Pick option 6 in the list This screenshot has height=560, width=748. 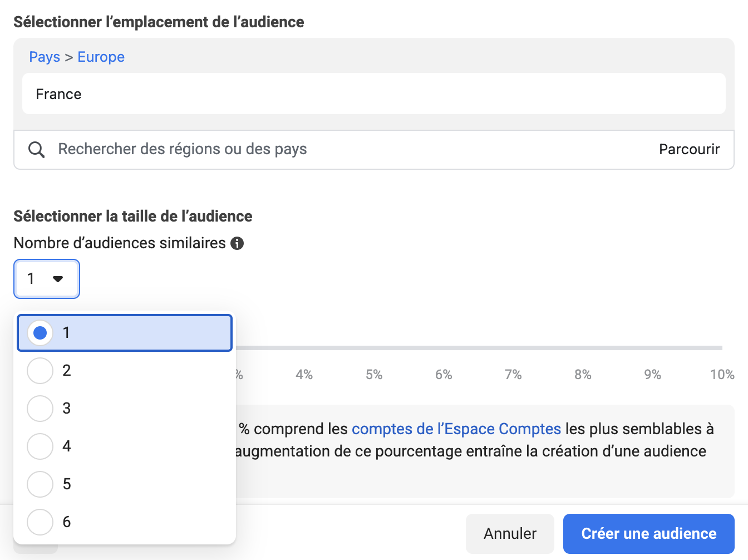pos(40,522)
